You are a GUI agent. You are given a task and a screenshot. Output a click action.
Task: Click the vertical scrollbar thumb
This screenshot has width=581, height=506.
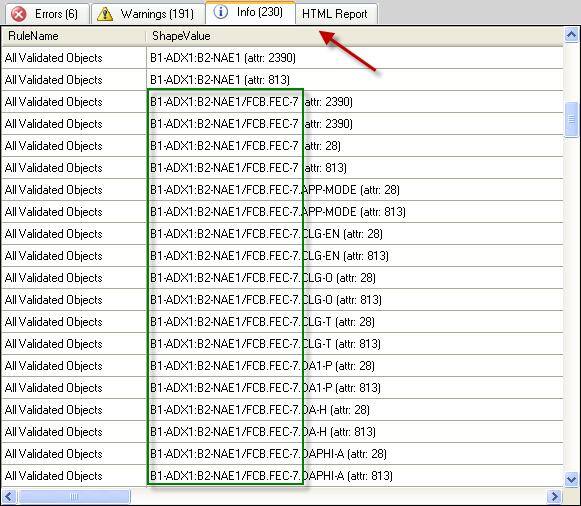pyautogui.click(x=571, y=119)
